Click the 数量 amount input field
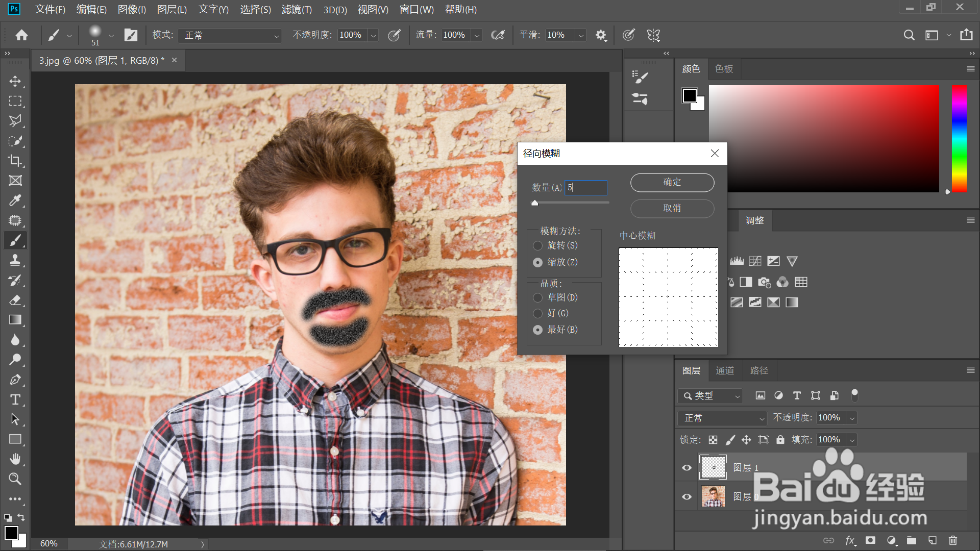The image size is (980, 551). (x=586, y=188)
